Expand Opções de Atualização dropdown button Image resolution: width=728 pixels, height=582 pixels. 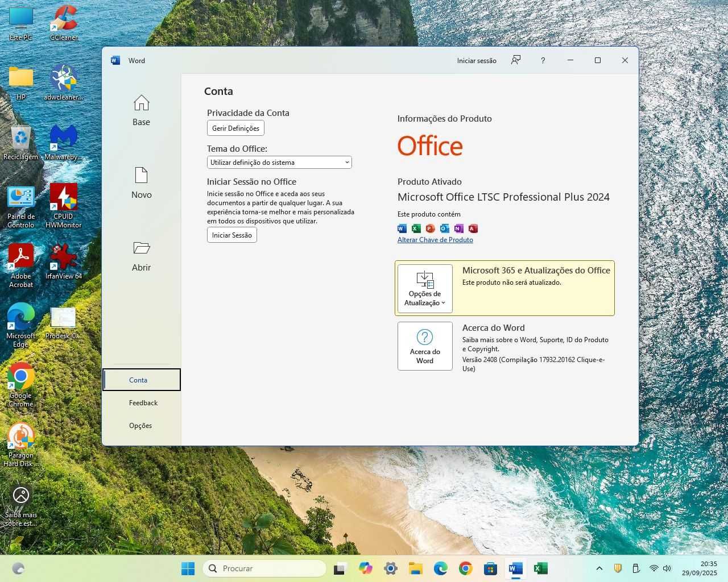pos(425,289)
